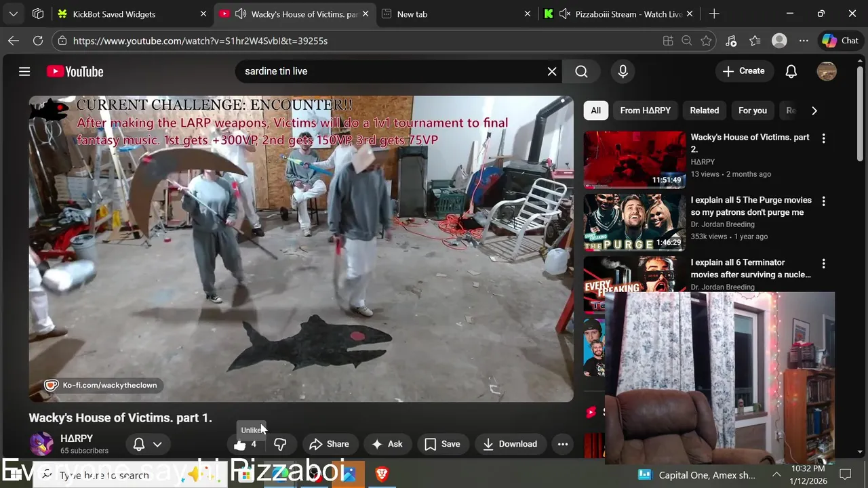Show more filter chips with right arrow
The height and width of the screenshot is (488, 868).
tap(814, 110)
